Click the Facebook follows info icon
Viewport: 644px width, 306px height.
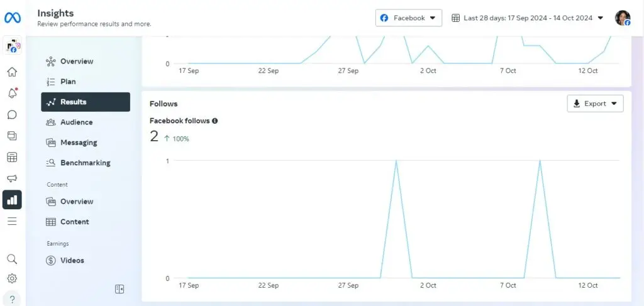tap(215, 121)
